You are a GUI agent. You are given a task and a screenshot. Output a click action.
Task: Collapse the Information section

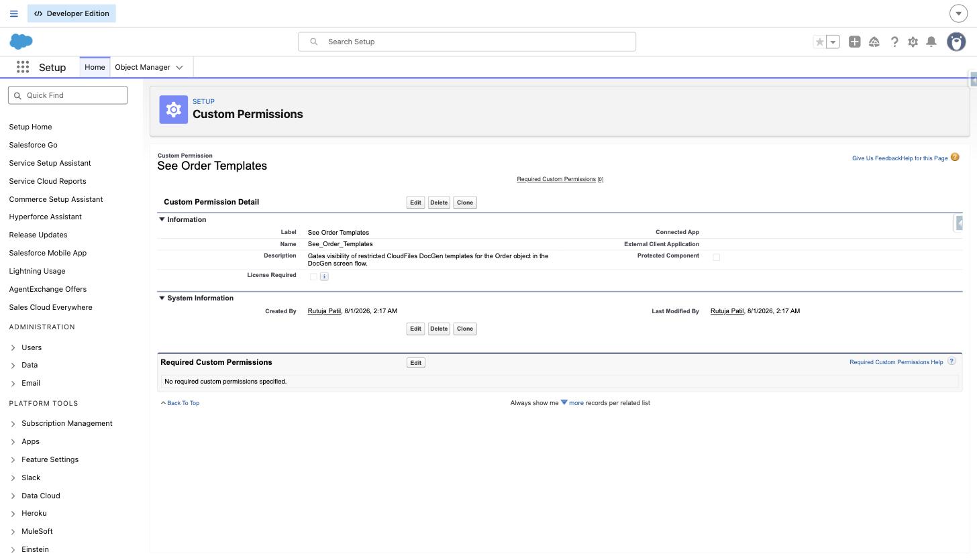click(x=162, y=219)
